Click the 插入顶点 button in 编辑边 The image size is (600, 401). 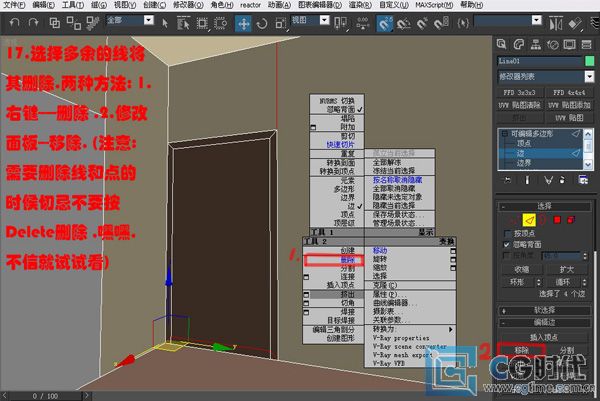point(543,337)
